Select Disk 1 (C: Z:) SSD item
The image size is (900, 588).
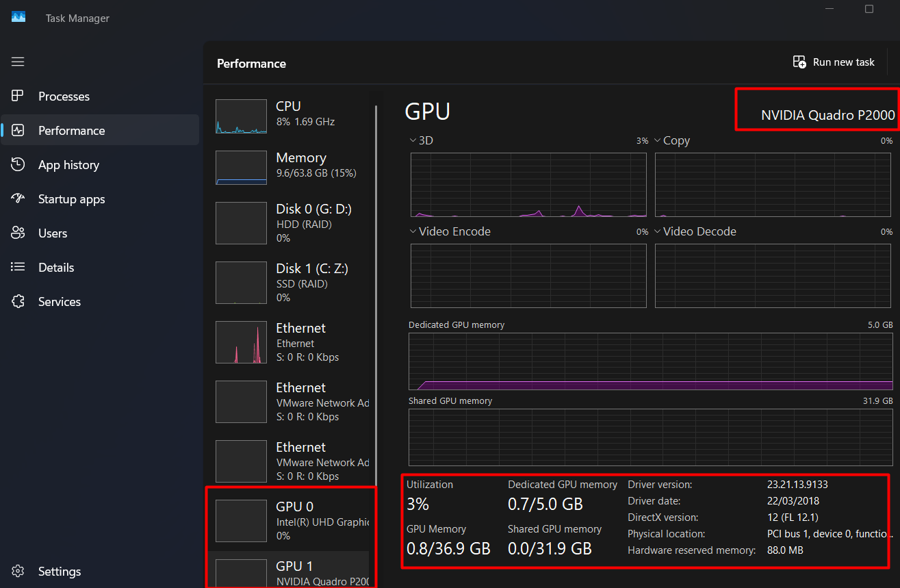pyautogui.click(x=292, y=283)
